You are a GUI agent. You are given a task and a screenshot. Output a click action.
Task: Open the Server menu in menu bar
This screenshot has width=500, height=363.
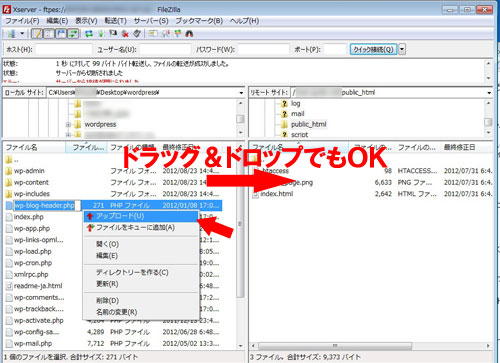click(x=151, y=21)
